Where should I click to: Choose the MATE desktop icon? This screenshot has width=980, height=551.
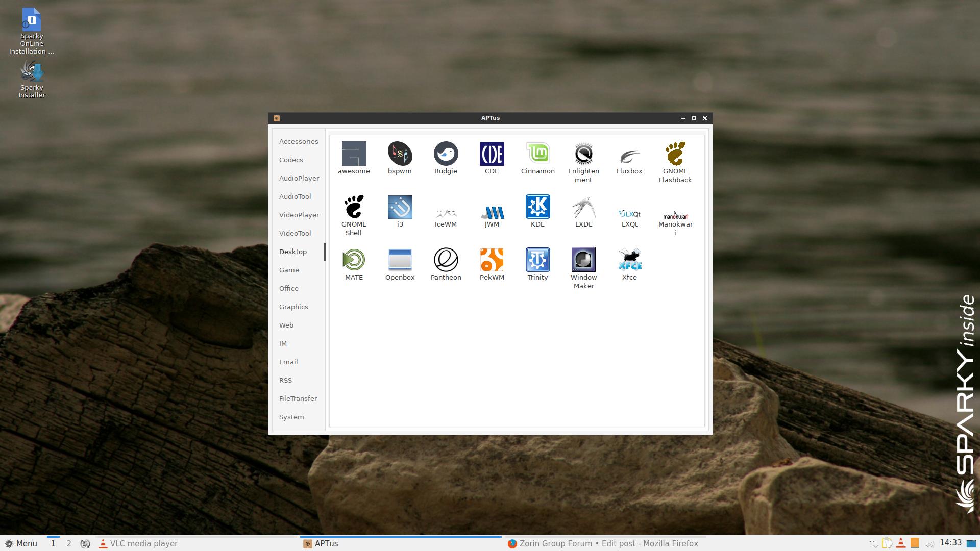click(354, 260)
